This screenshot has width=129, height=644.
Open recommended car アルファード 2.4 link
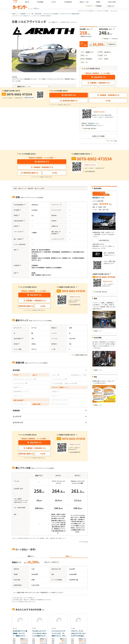[78, 633]
